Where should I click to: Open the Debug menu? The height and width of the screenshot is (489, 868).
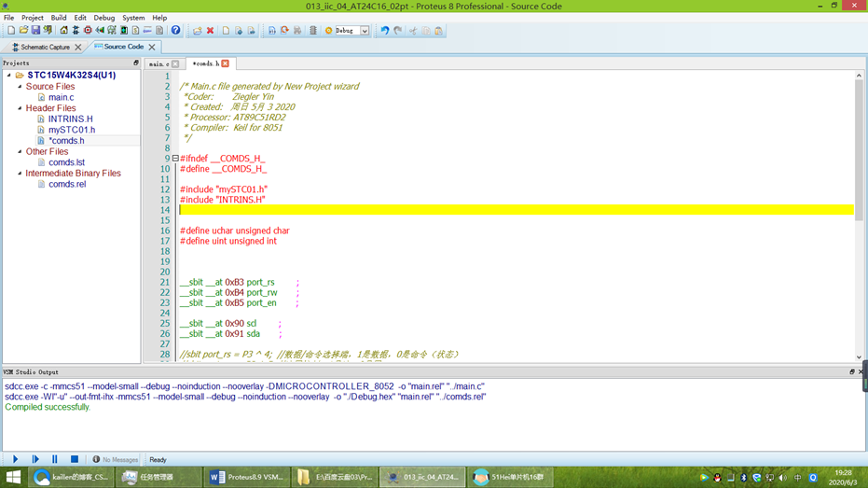point(104,18)
